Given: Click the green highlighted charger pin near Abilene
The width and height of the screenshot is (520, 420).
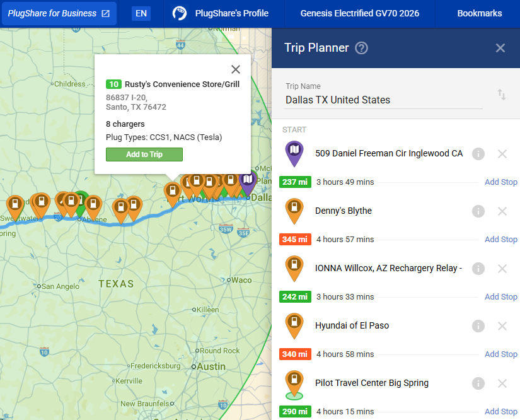Looking at the screenshot, I should pyautogui.click(x=81, y=201).
